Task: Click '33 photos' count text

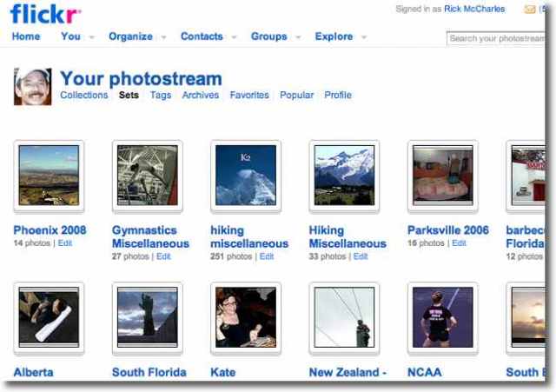Action: [328, 256]
